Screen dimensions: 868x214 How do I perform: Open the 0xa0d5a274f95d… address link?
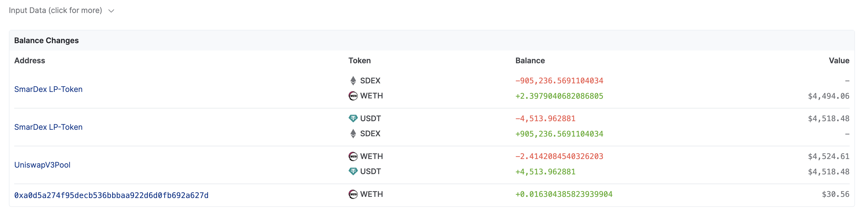click(x=111, y=195)
